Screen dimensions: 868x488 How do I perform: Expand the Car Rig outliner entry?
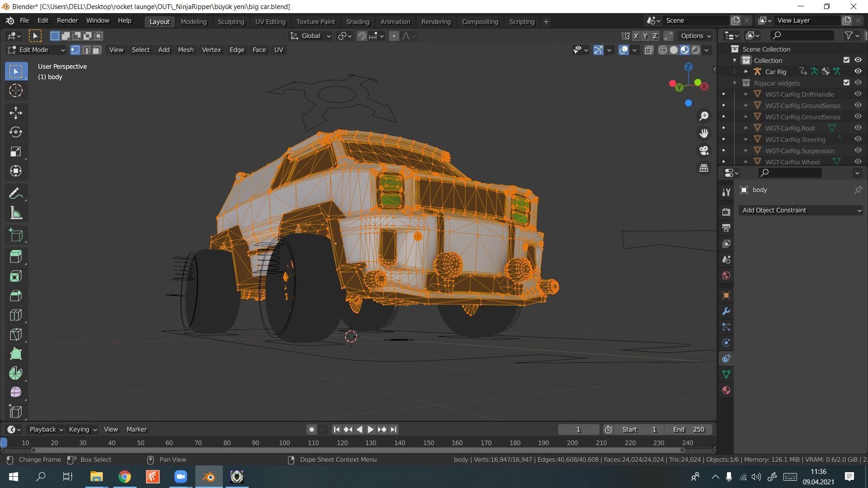click(745, 71)
